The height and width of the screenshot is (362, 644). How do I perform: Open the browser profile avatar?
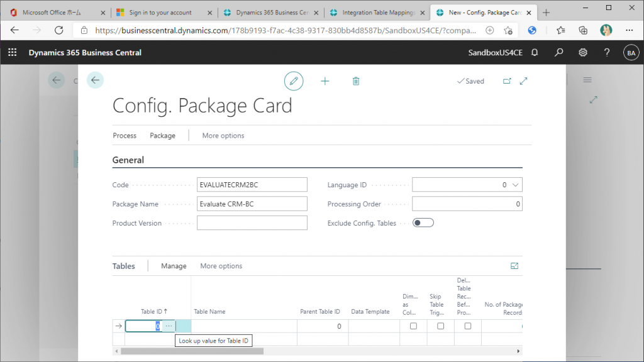(606, 30)
